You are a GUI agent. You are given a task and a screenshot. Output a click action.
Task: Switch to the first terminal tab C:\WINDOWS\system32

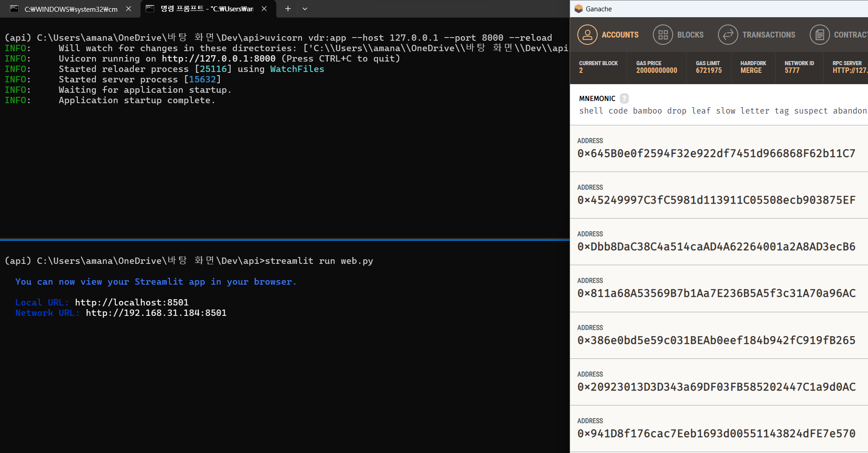(71, 9)
